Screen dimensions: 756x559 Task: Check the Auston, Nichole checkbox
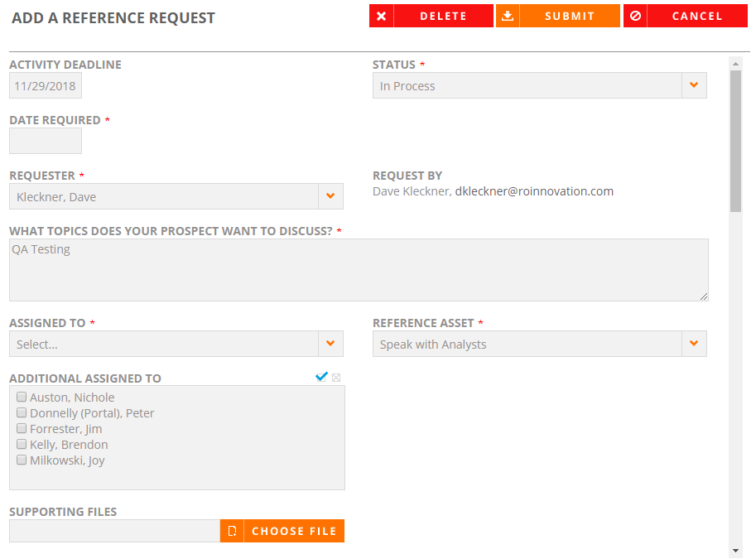(x=22, y=397)
